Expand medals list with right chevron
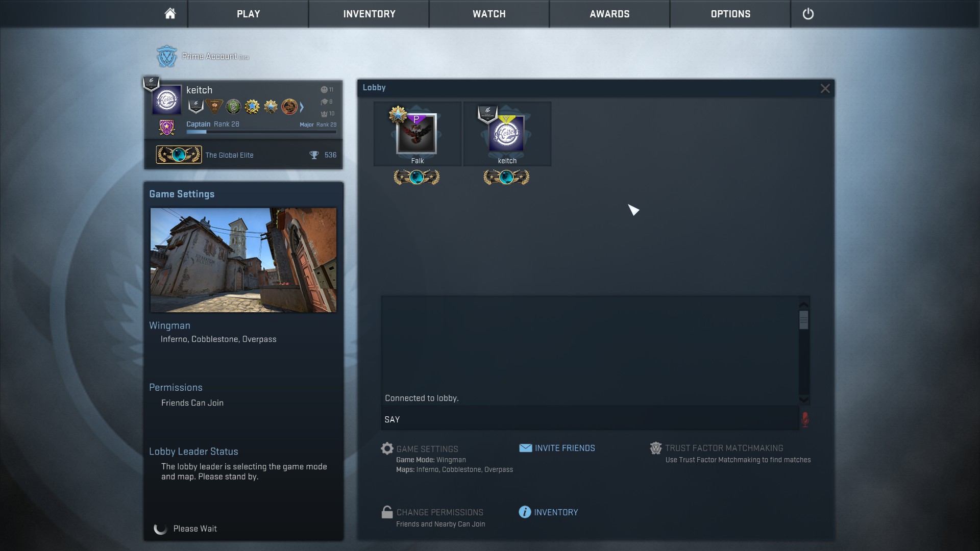The height and width of the screenshot is (551, 980). click(302, 107)
